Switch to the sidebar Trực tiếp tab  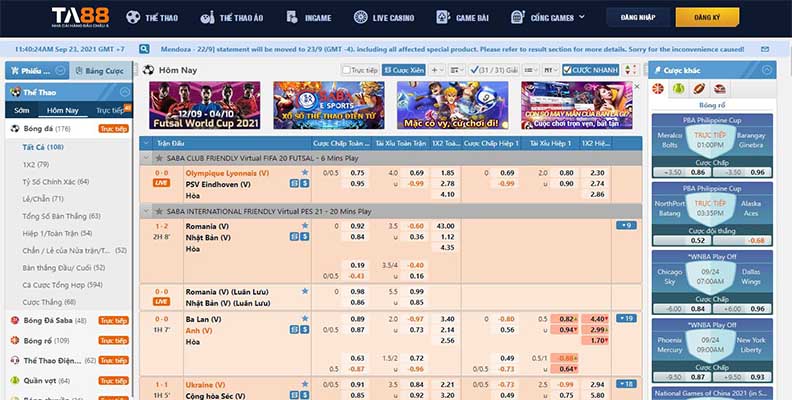(x=111, y=110)
